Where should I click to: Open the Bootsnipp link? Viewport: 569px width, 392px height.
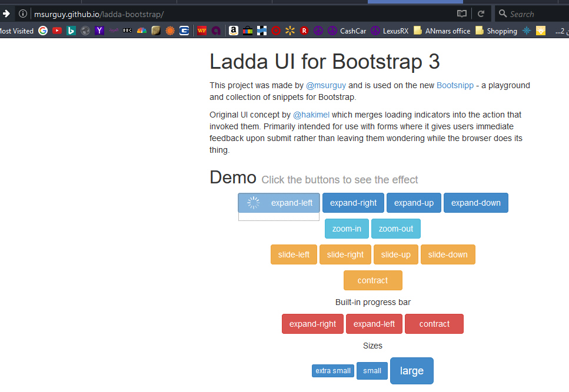click(x=455, y=85)
